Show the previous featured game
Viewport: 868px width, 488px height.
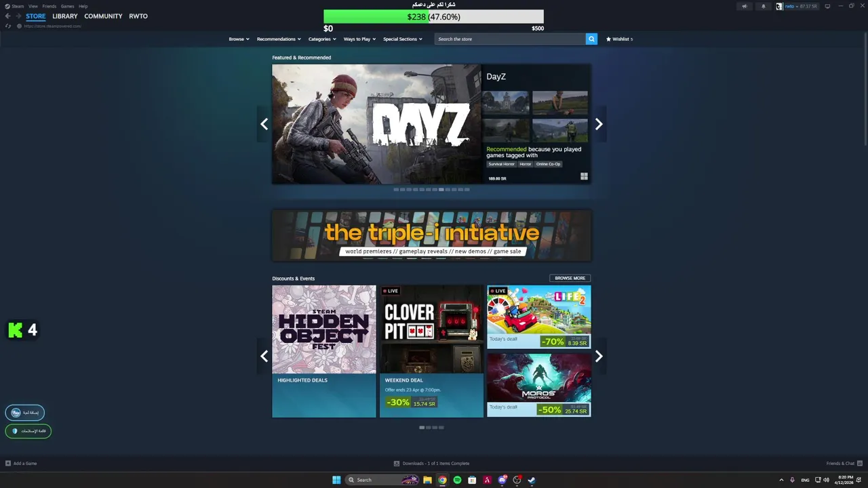coord(264,124)
